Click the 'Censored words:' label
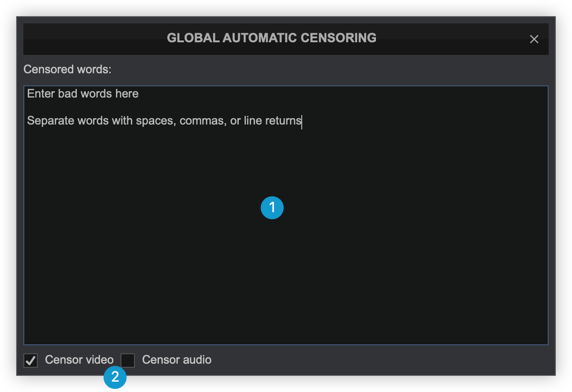Image resolution: width=572 pixels, height=392 pixels. click(67, 70)
